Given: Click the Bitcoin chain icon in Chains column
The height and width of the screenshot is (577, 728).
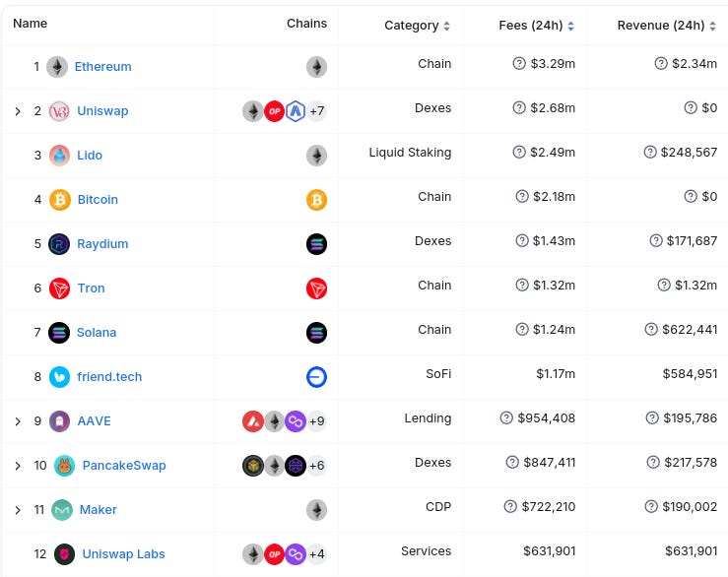Looking at the screenshot, I should pyautogui.click(x=316, y=200).
